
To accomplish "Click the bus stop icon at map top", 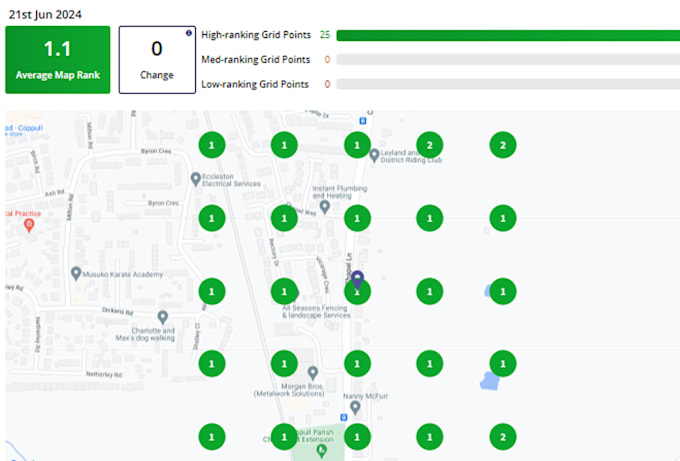I will [x=363, y=121].
